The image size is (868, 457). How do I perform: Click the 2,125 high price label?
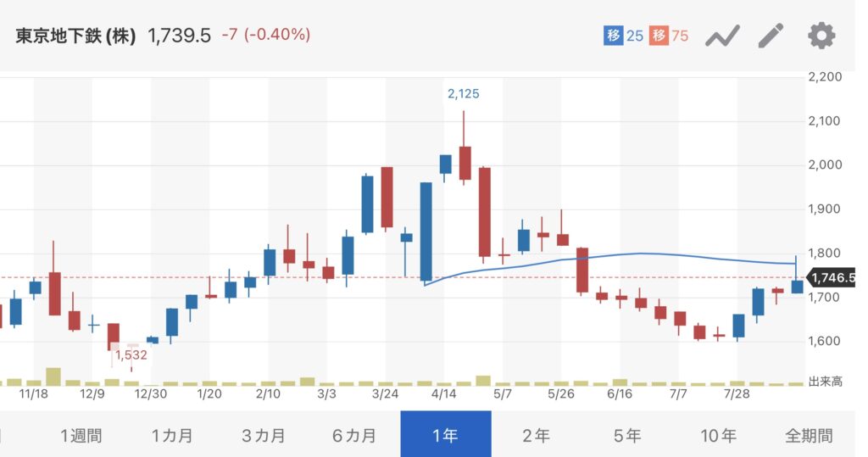click(464, 93)
